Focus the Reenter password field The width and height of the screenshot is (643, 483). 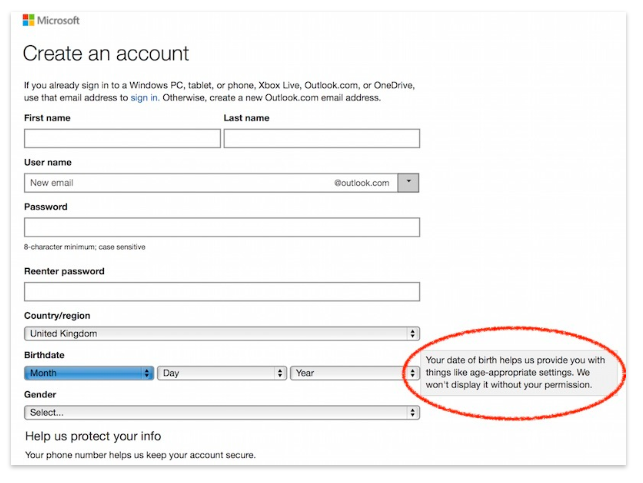pyautogui.click(x=222, y=292)
